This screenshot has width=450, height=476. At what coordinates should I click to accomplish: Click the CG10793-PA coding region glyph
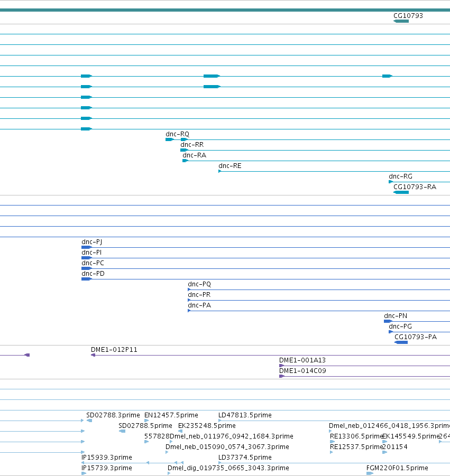(401, 342)
